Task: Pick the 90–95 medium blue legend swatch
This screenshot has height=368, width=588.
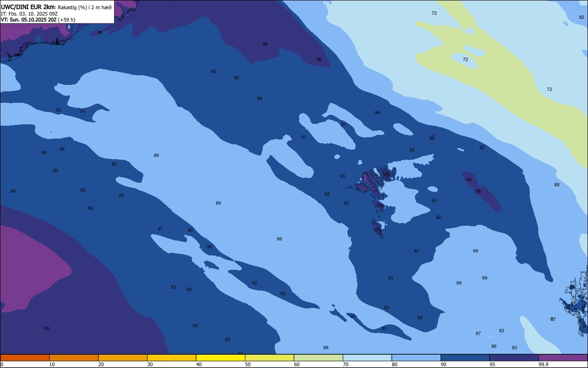Action: tap(465, 357)
